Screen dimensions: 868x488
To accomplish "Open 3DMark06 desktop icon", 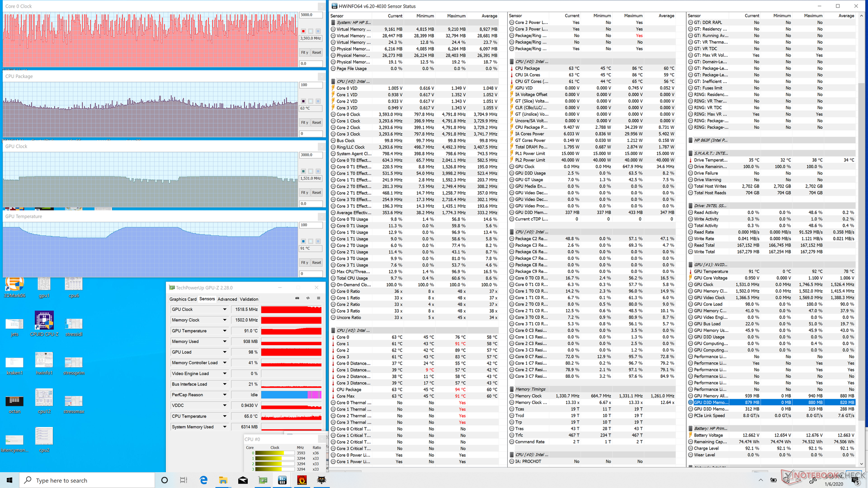I will (14, 285).
